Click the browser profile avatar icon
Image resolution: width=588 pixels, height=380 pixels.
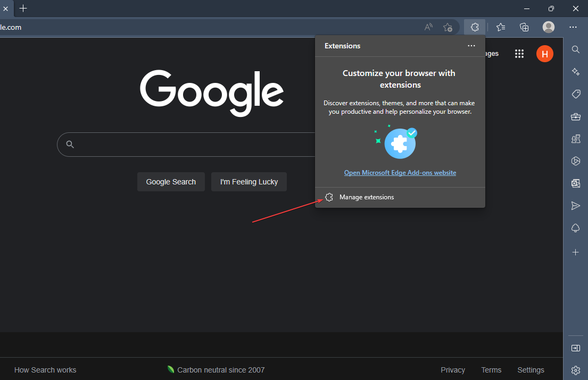(x=548, y=27)
